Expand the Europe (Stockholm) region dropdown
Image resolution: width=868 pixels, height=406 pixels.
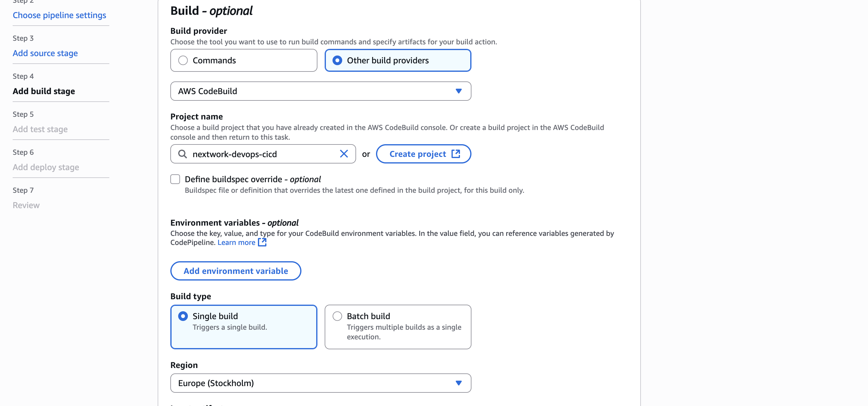click(x=320, y=383)
